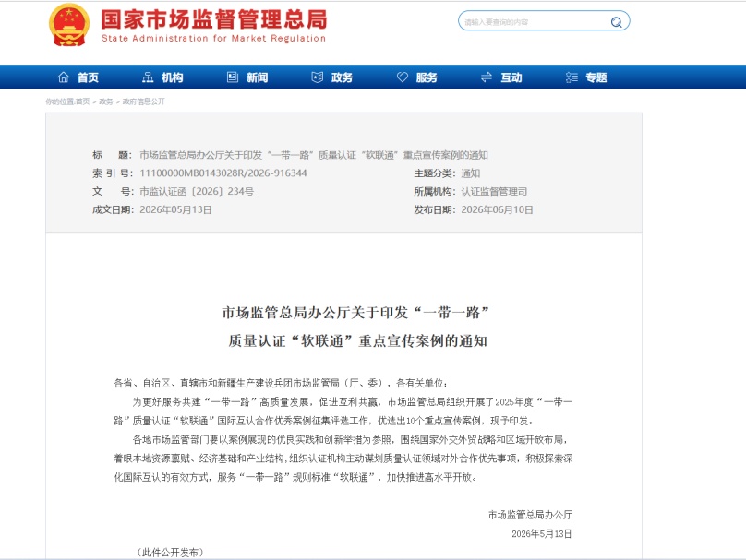This screenshot has width=746, height=560.
Task: Click the shield icon beside 政务
Action: [x=318, y=77]
